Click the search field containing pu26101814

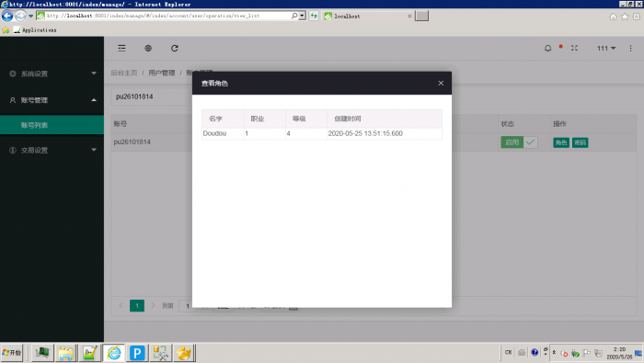tap(151, 96)
